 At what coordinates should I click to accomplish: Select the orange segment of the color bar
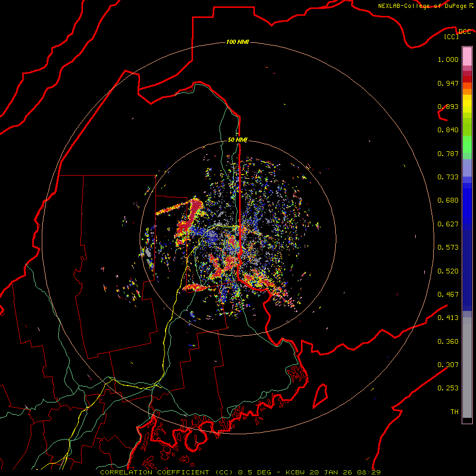click(x=467, y=89)
